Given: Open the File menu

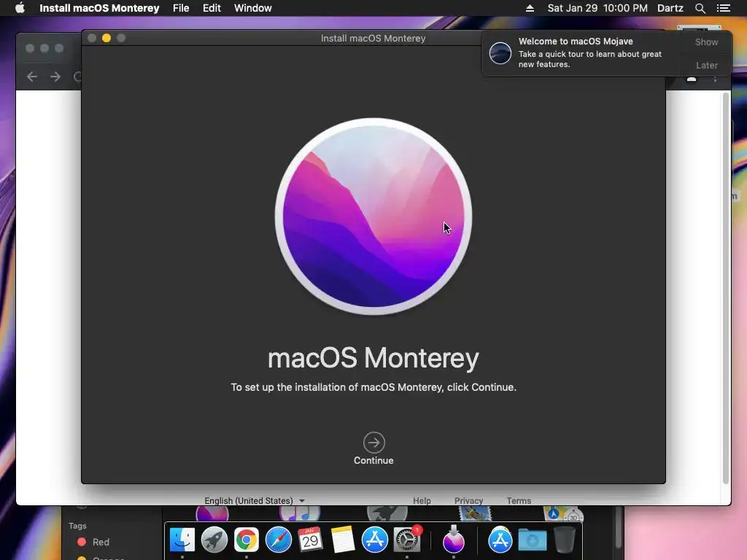Looking at the screenshot, I should 181,8.
